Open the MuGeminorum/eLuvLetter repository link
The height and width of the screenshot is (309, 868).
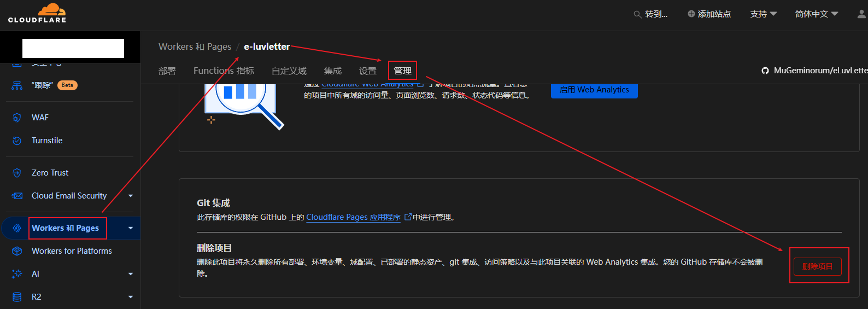[820, 71]
